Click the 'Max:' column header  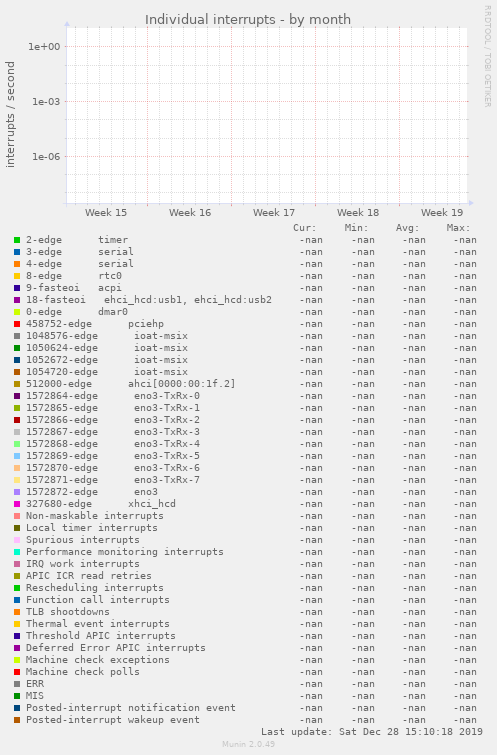click(x=458, y=228)
